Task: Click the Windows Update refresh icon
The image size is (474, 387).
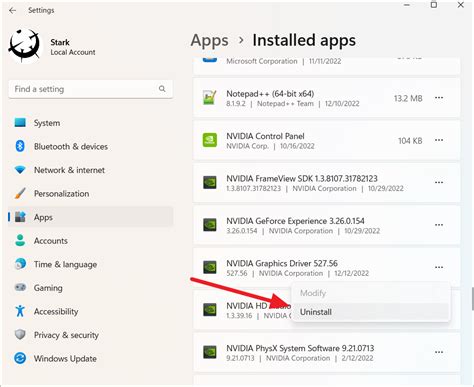Action: click(20, 358)
